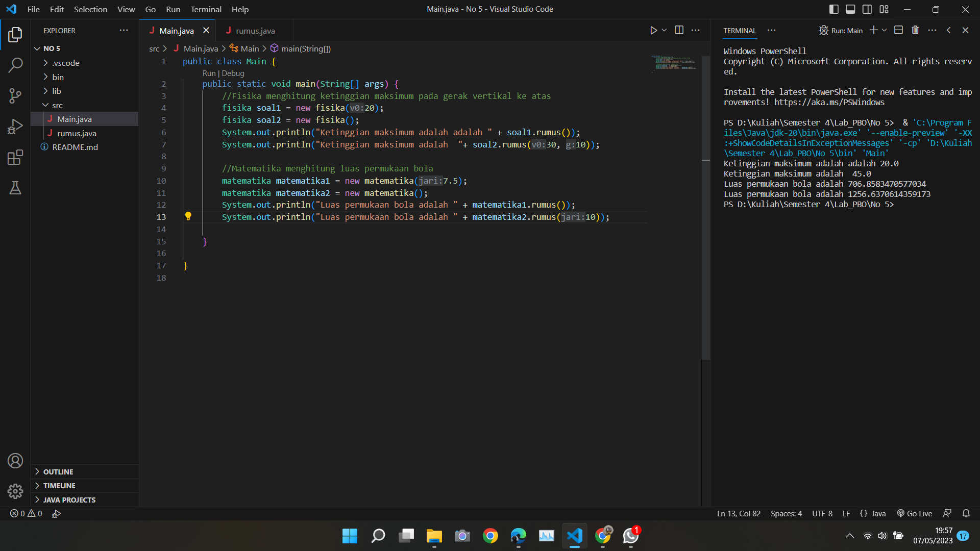The image size is (980, 551).
Task: Open the Testing view
Action: tap(15, 188)
